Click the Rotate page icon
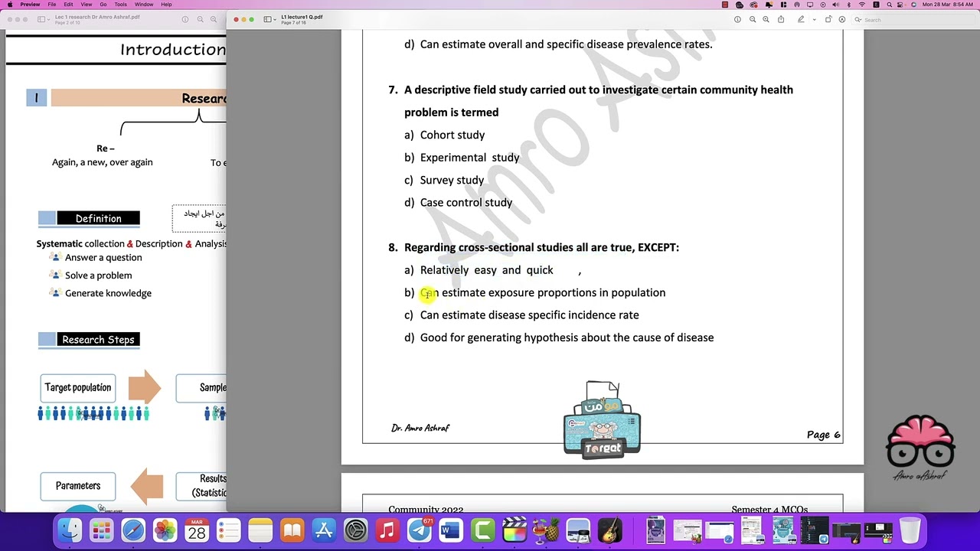 [x=828, y=19]
